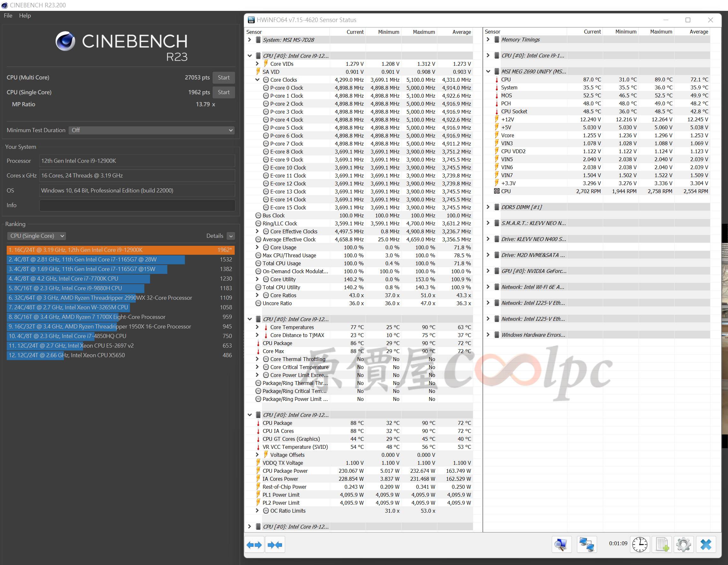Open the File menu in Cinebench
Viewport: 728px width, 565px height.
click(x=8, y=15)
